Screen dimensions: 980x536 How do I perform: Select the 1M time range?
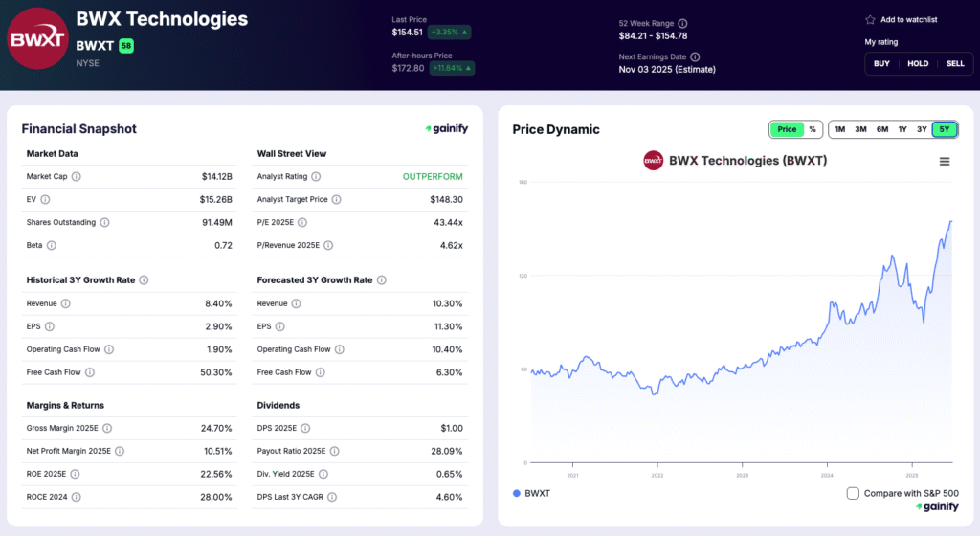(x=840, y=129)
